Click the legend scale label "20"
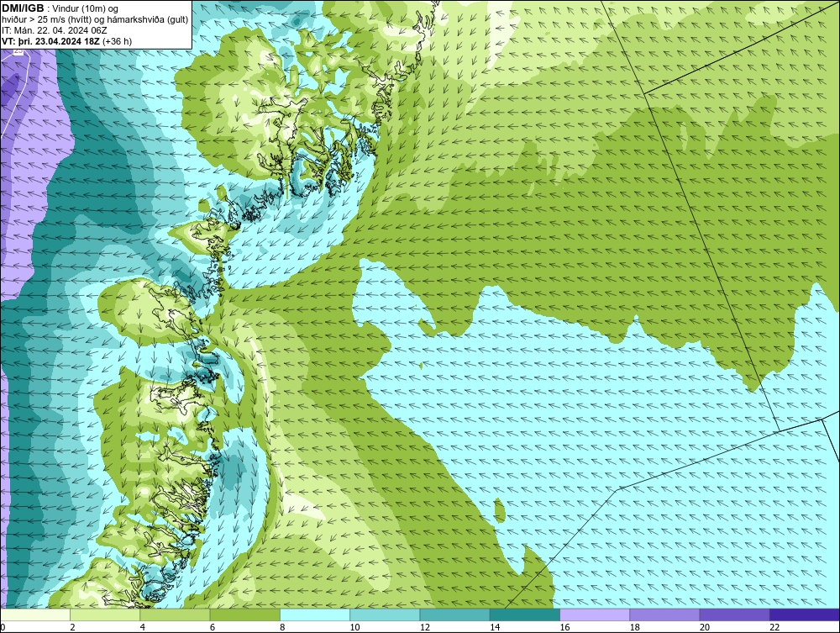840x633 pixels. point(705,628)
